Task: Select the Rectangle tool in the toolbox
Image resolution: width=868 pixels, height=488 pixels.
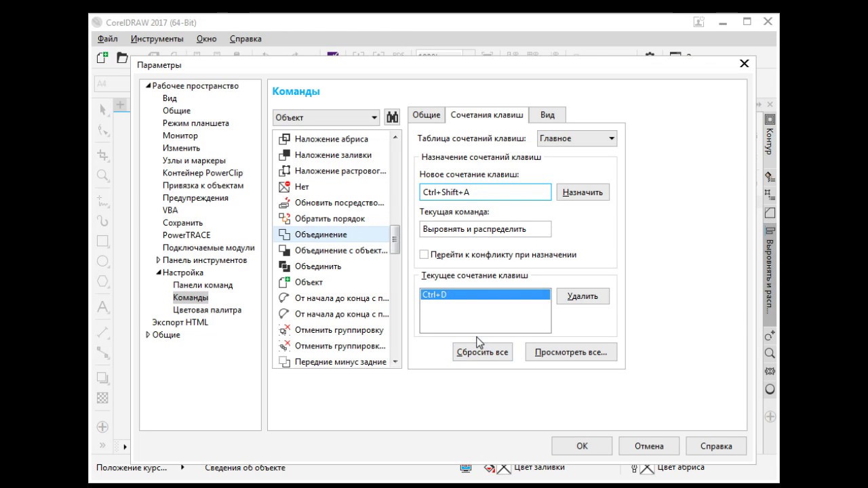Action: tap(102, 241)
